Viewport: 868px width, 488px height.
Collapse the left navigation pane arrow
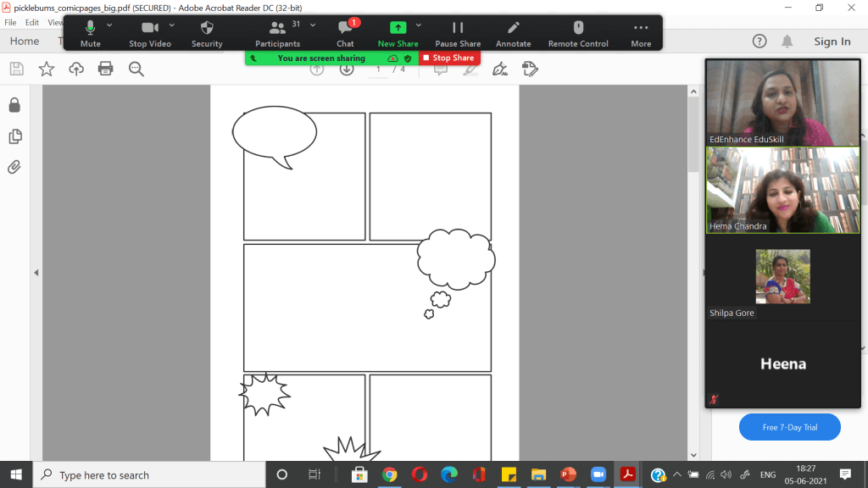point(36,273)
